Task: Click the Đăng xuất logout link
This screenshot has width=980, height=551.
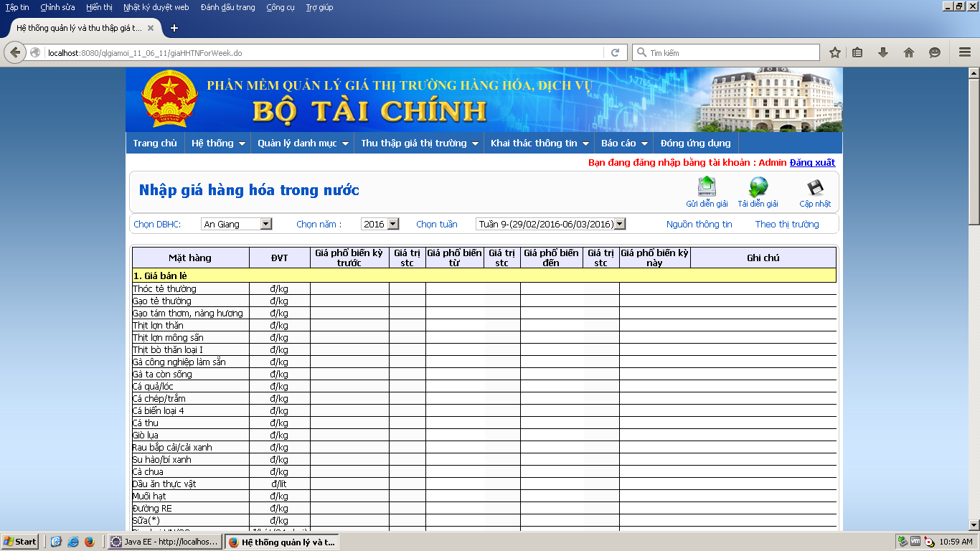Action: [812, 163]
